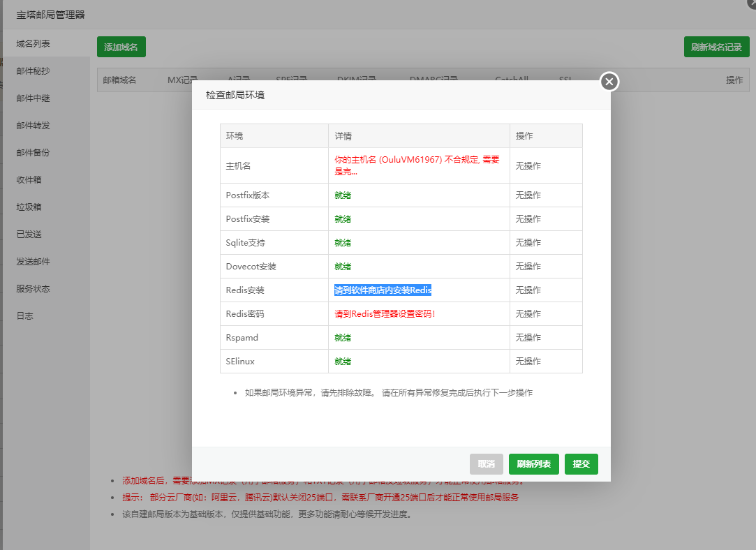The height and width of the screenshot is (550, 756).
Task: Open the 垃圾箱 folder
Action: pos(29,207)
